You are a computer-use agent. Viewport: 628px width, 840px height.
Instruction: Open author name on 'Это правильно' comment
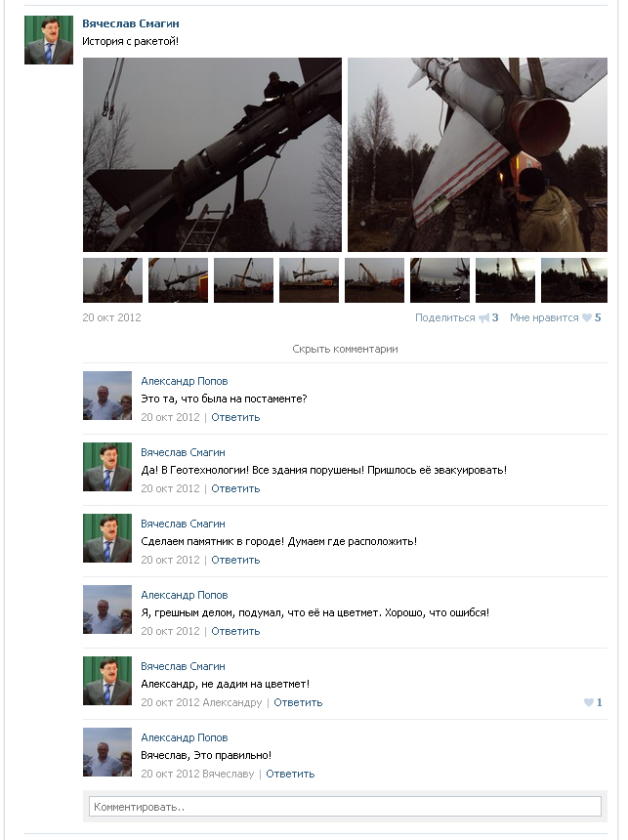(185, 737)
